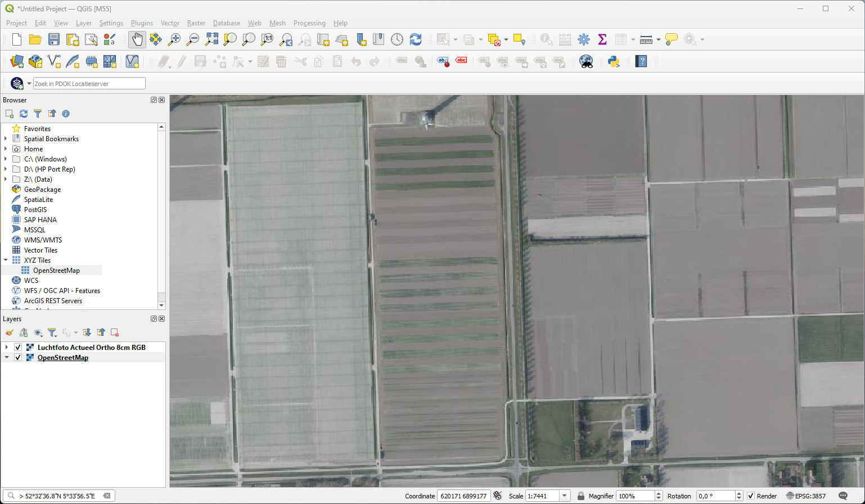Uncheck the Render checkbox
This screenshot has width=865, height=504.
click(x=751, y=496)
